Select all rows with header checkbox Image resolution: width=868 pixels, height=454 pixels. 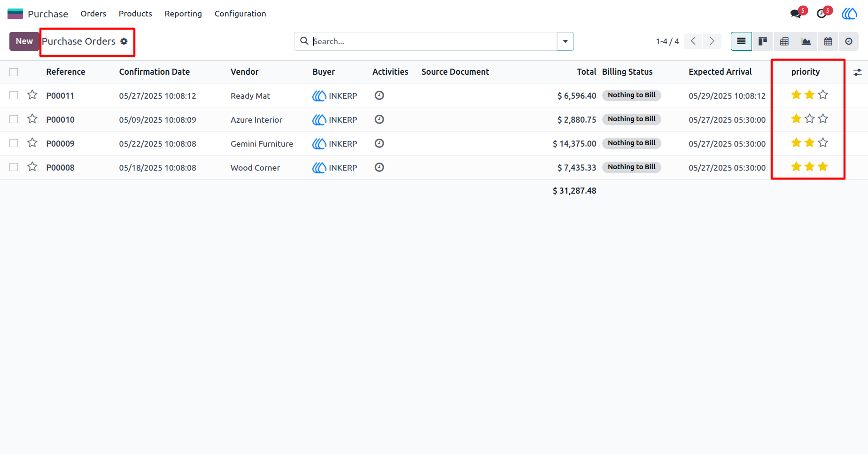pos(14,72)
